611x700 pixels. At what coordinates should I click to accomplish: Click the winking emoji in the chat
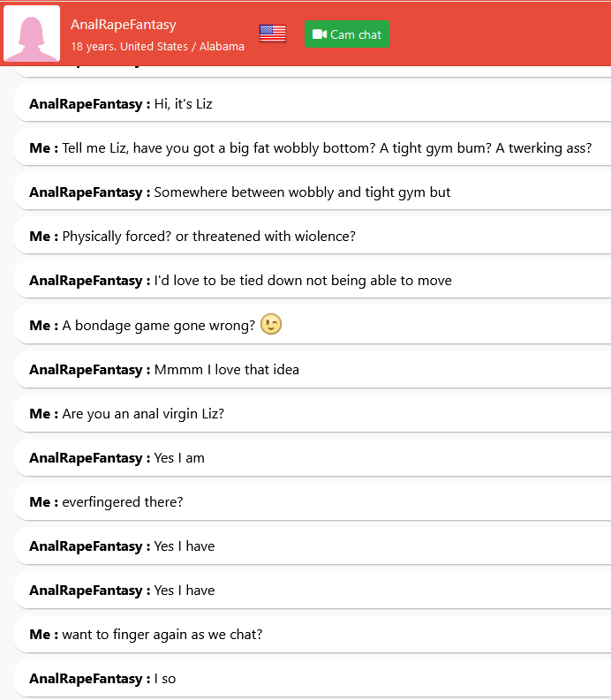click(271, 326)
